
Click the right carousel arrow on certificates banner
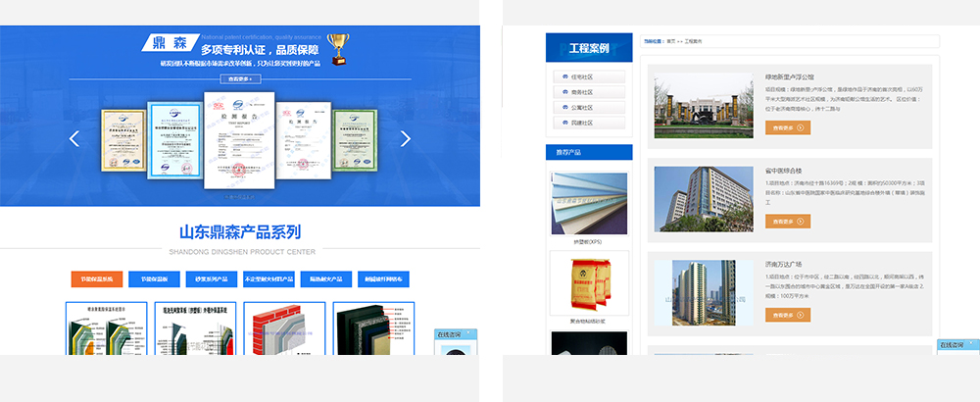[x=405, y=138]
